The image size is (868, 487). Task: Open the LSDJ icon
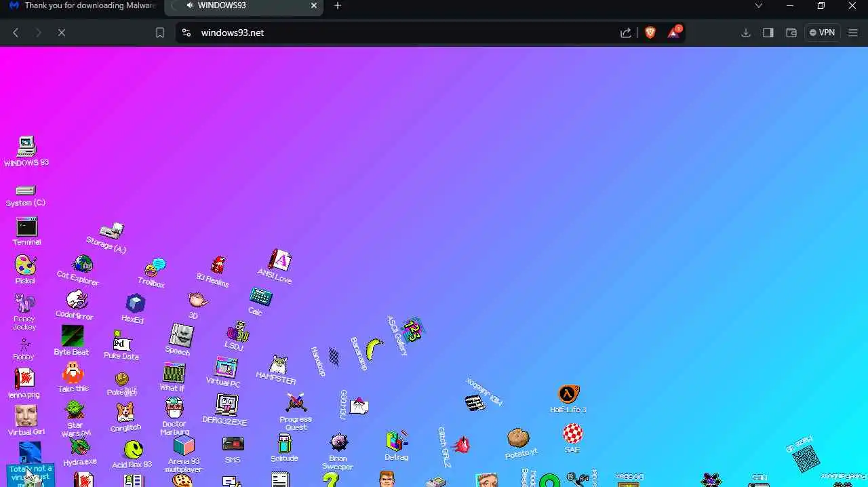tap(238, 331)
